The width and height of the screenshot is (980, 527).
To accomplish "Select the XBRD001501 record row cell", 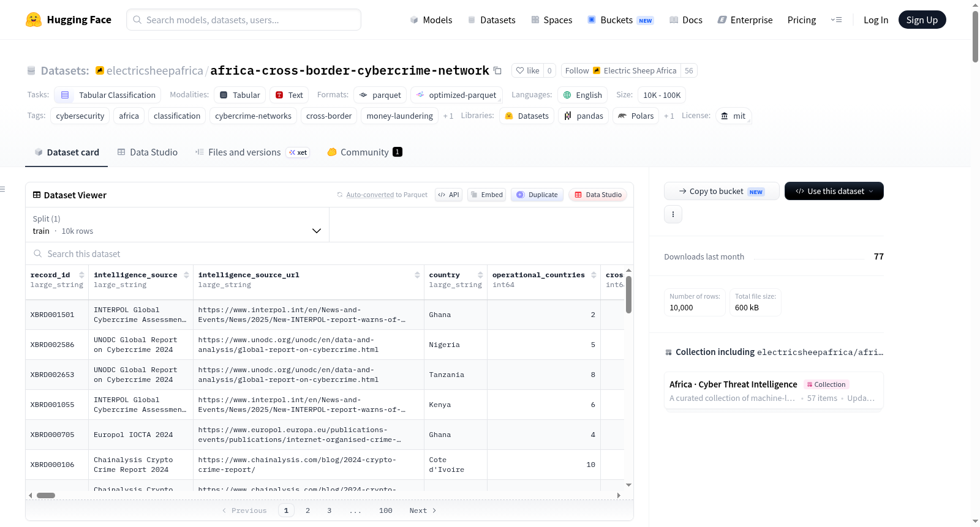I will (57, 315).
